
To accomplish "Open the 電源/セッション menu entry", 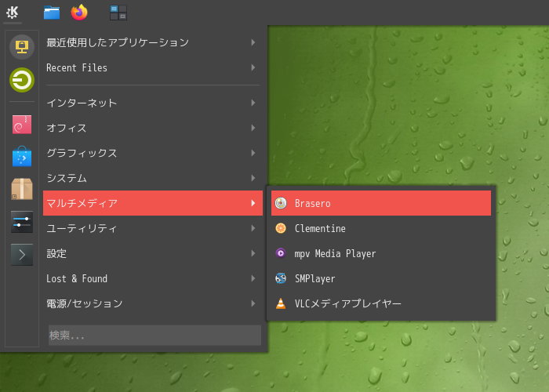I will click(x=153, y=303).
